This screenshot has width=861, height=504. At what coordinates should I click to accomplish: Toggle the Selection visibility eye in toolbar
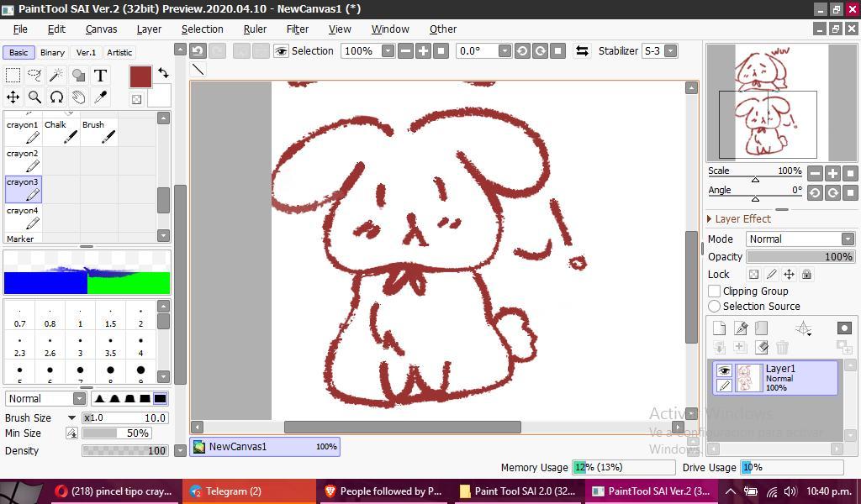click(x=281, y=51)
